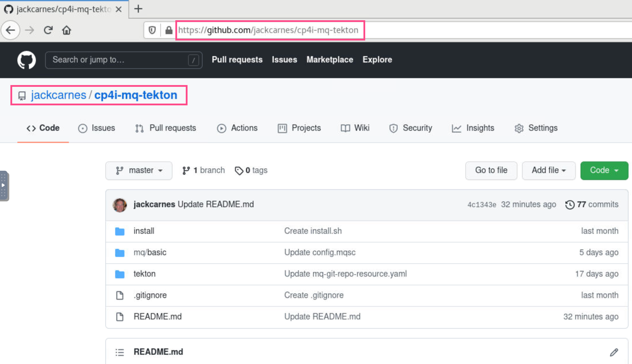Viewport: 632px width, 364px height.
Task: Open the .gitignore file
Action: pyautogui.click(x=150, y=295)
